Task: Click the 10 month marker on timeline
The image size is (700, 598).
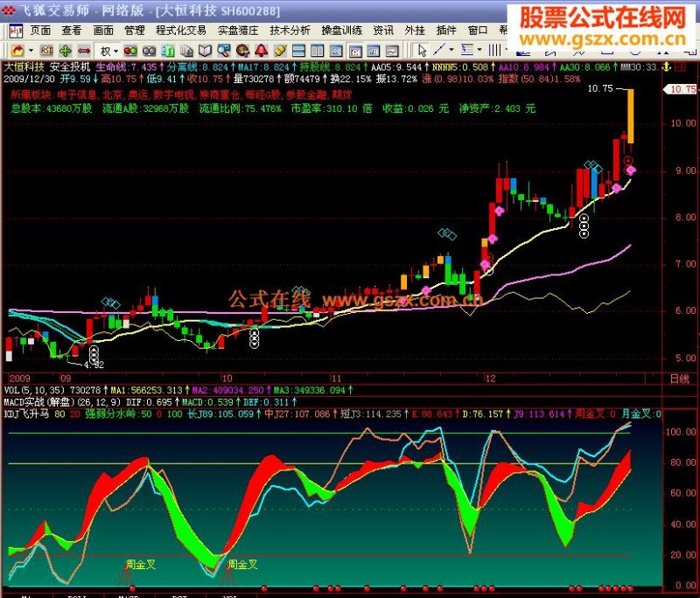Action: 227,379
